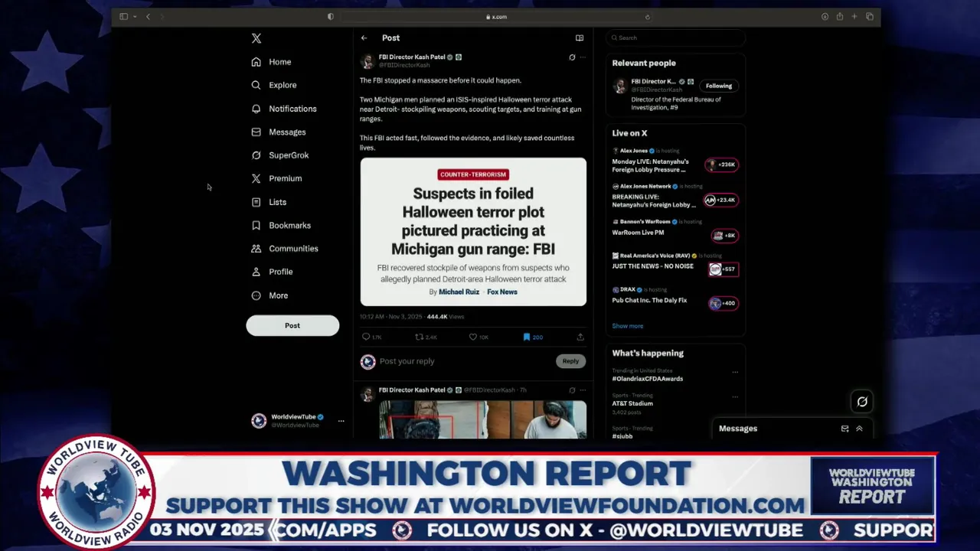Click new message icon in Messages drawer

(844, 429)
